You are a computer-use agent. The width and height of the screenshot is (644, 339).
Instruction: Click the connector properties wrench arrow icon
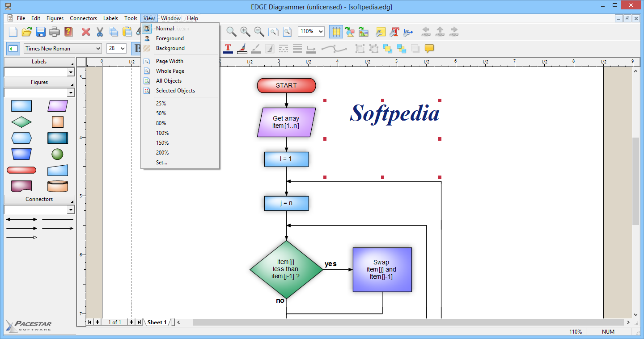408,32
